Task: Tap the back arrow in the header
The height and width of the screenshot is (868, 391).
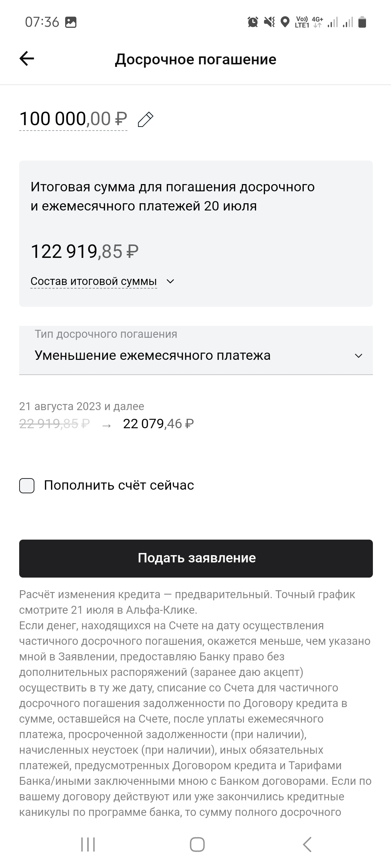Action: [x=27, y=59]
